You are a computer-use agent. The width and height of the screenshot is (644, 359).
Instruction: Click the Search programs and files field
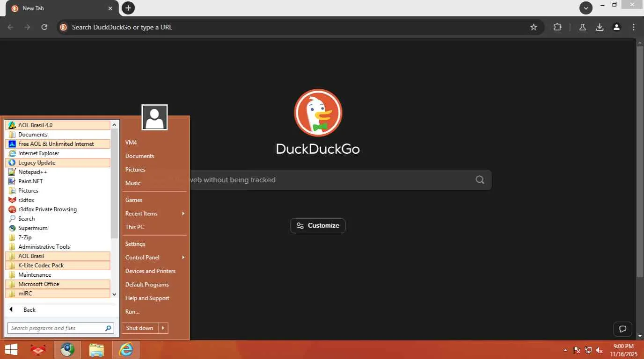pyautogui.click(x=56, y=328)
